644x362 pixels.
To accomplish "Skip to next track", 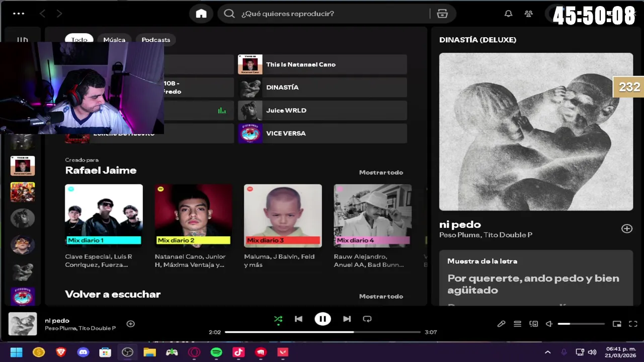I will [347, 319].
